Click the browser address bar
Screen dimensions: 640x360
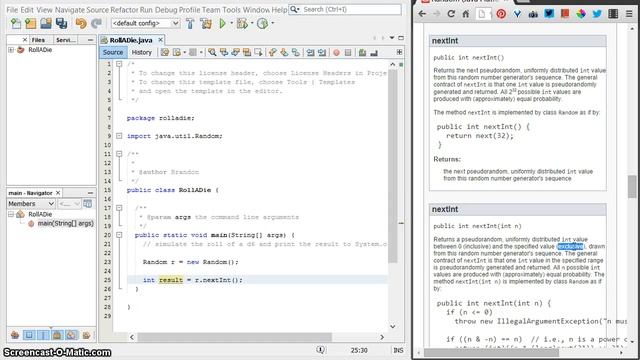(x=483, y=14)
